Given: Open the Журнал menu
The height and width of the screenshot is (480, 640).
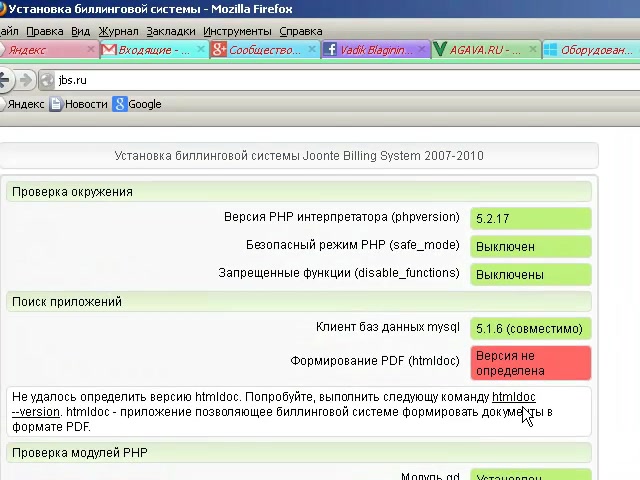Looking at the screenshot, I should click(118, 31).
